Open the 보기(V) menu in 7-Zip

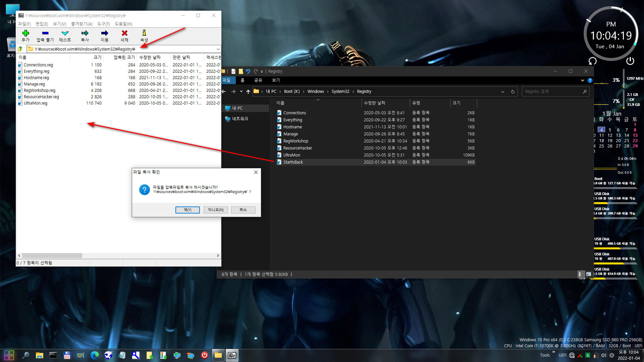click(60, 24)
